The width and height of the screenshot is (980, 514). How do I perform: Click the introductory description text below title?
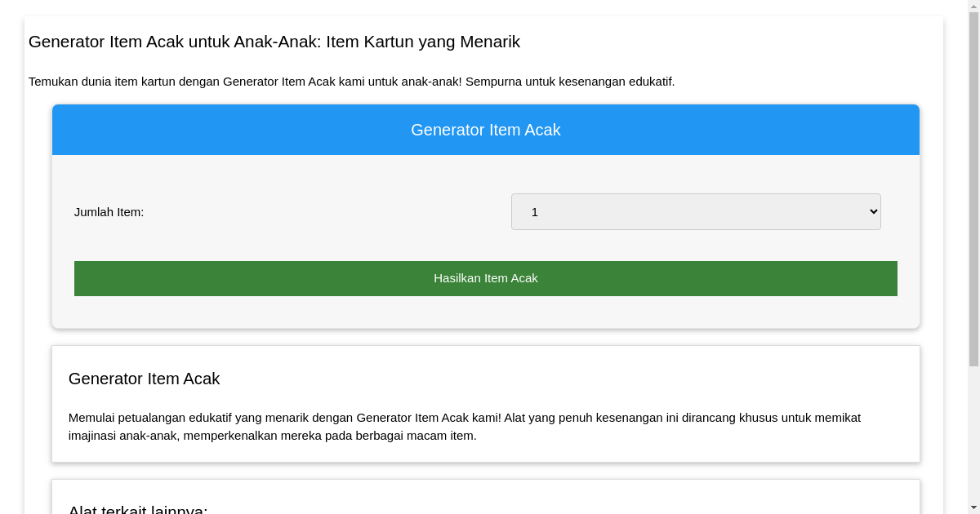(351, 82)
